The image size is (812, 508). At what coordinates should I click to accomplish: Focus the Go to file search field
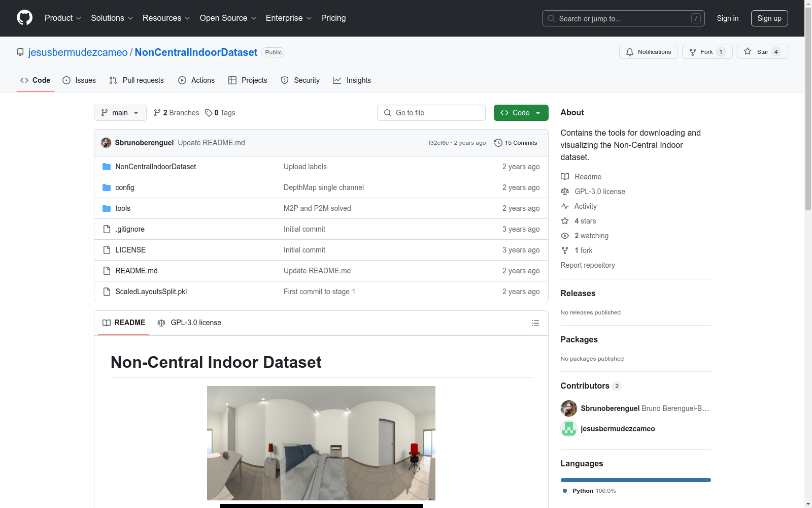click(x=431, y=113)
